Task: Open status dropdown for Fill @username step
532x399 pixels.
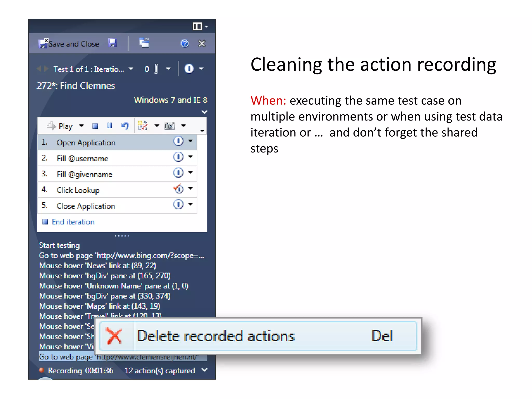Action: (x=190, y=157)
